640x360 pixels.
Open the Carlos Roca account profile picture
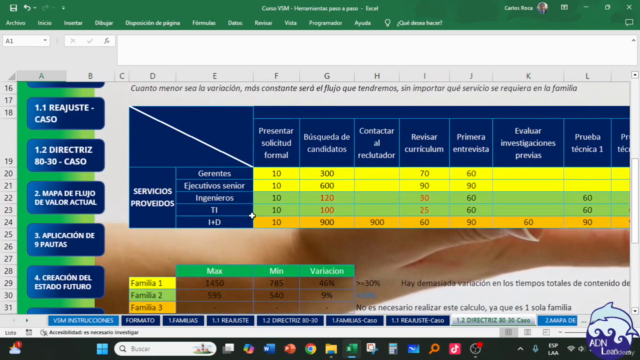click(542, 8)
